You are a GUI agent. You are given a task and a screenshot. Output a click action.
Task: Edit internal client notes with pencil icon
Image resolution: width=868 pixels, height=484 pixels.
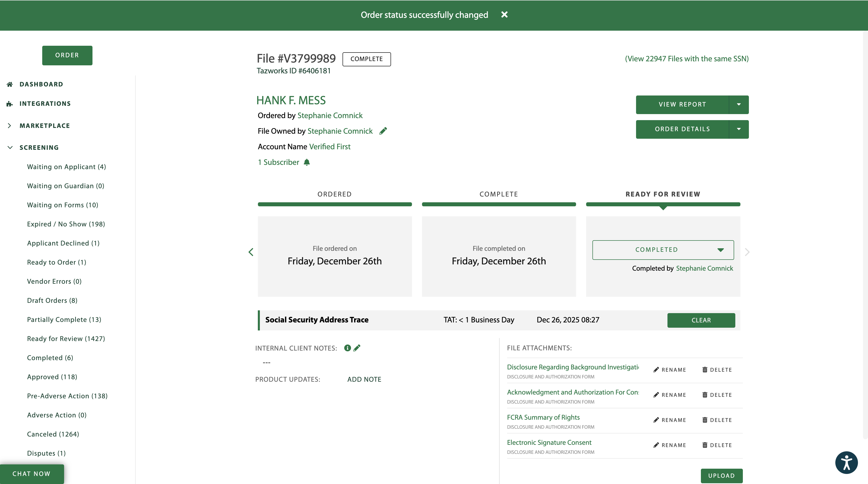click(x=357, y=348)
